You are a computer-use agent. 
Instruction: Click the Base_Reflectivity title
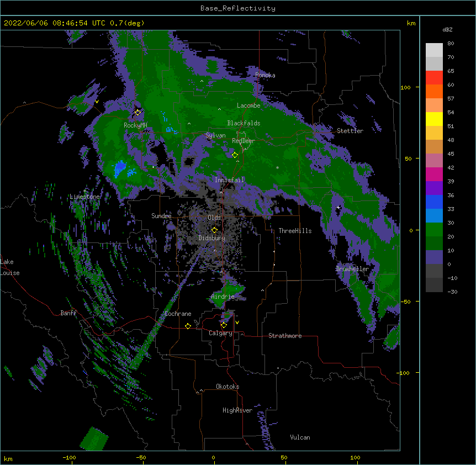coord(238,8)
